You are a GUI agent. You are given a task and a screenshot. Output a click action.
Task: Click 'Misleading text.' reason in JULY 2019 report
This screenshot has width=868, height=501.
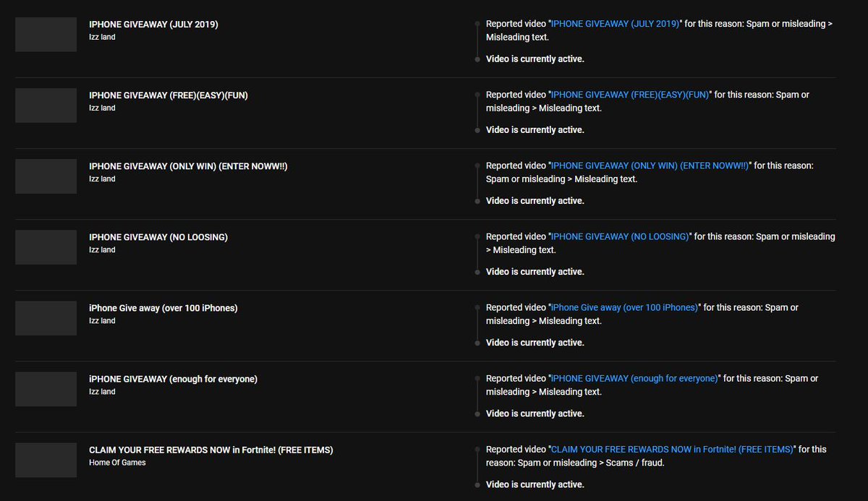pyautogui.click(x=517, y=37)
